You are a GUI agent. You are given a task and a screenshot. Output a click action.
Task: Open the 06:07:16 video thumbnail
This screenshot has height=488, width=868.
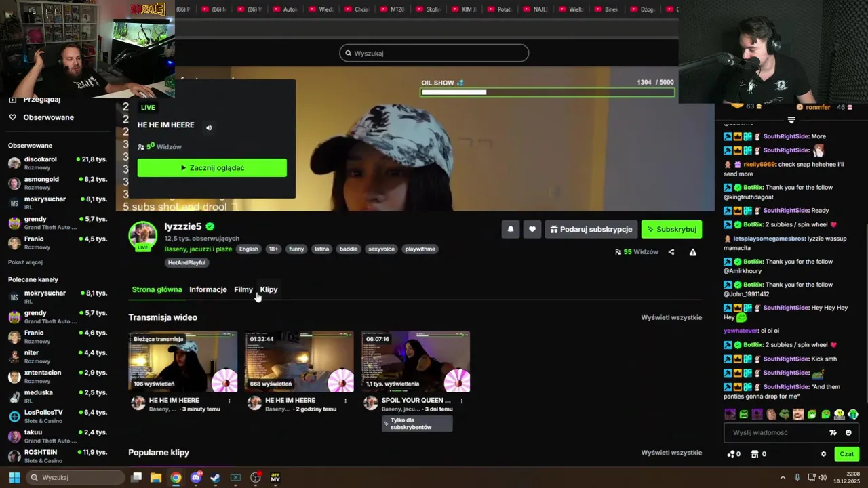point(416,362)
